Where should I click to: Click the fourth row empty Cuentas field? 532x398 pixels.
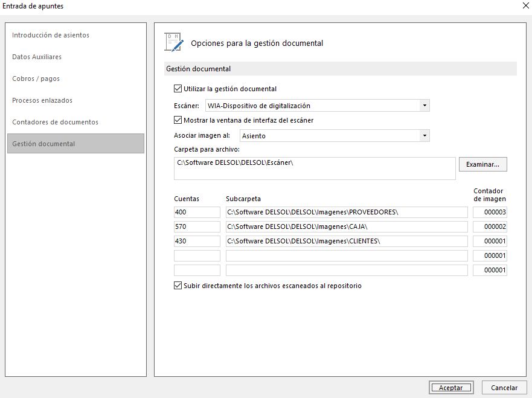click(197, 256)
